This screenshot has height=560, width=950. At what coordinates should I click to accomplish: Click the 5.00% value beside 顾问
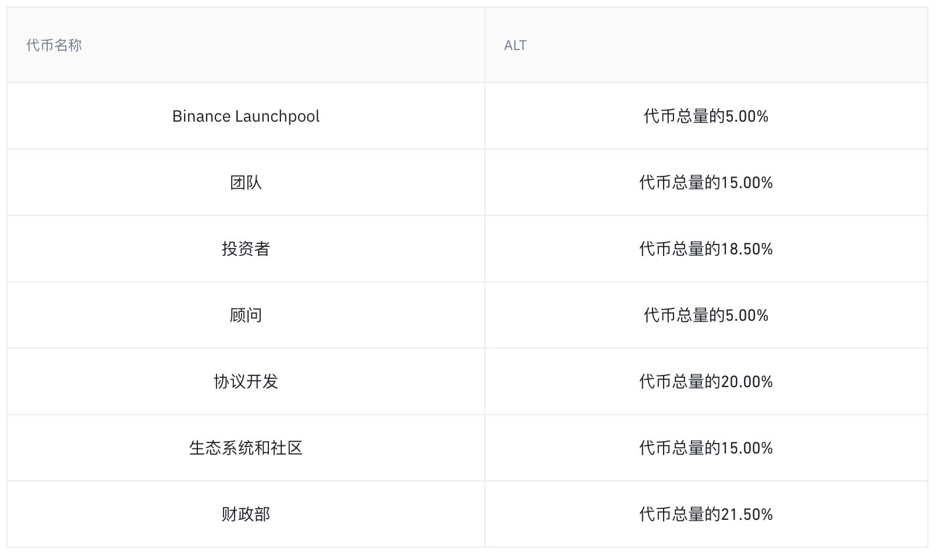click(x=706, y=315)
